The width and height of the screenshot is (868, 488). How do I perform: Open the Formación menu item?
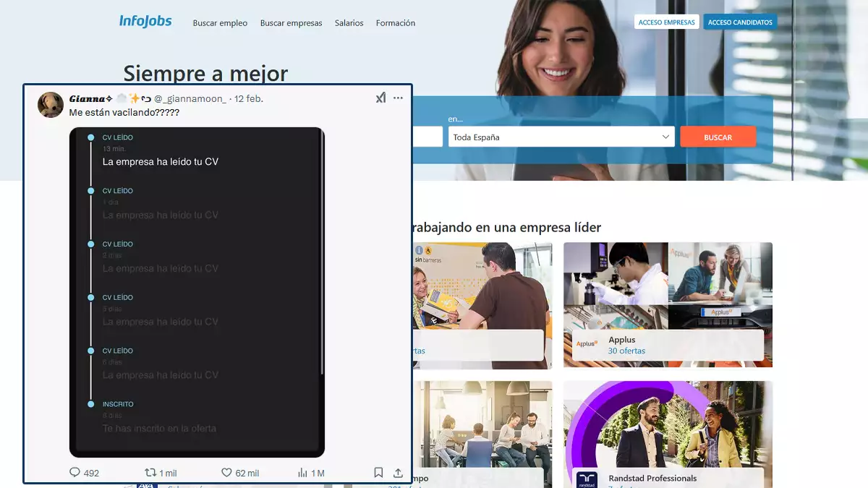coord(396,23)
